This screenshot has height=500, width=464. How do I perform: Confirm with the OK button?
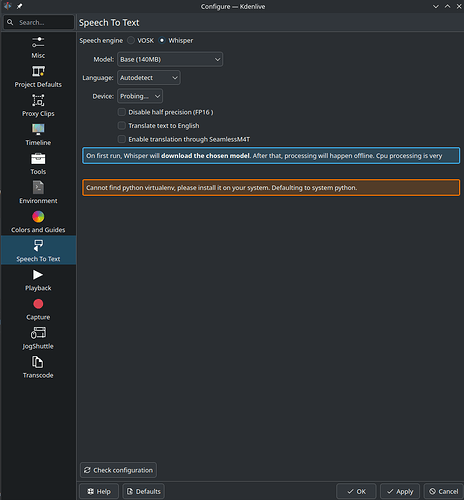[356, 491]
